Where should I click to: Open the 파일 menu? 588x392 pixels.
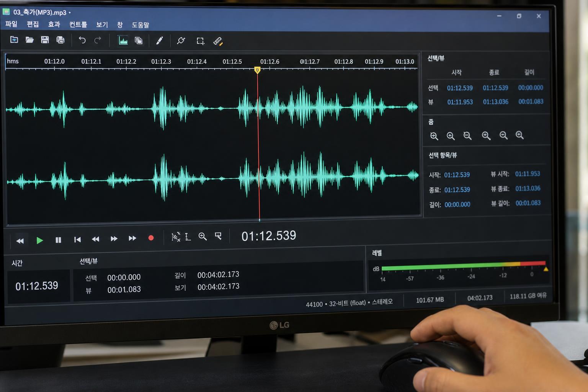(11, 24)
